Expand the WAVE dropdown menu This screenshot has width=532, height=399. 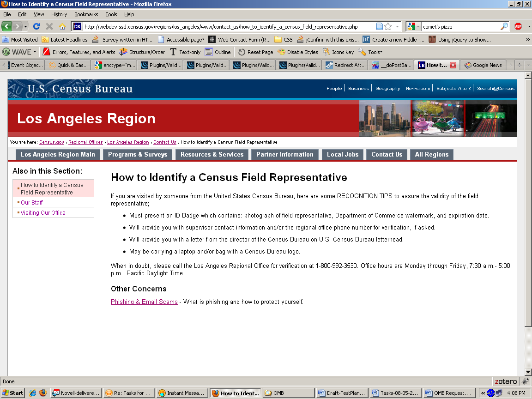coord(35,52)
